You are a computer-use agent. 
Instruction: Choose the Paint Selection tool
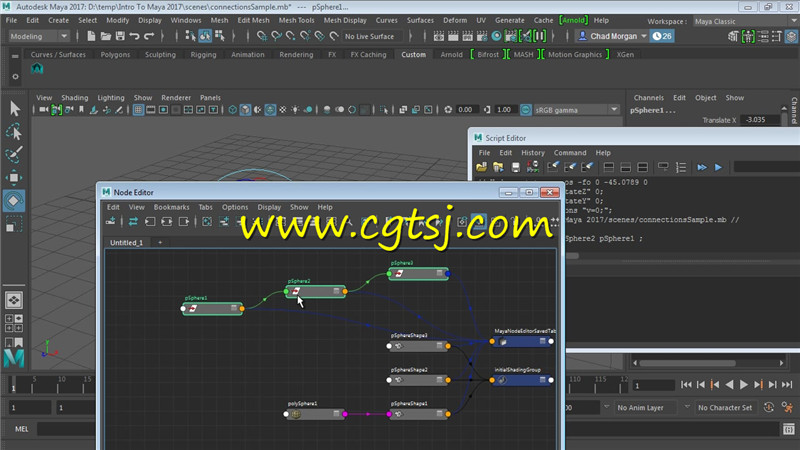tap(14, 154)
